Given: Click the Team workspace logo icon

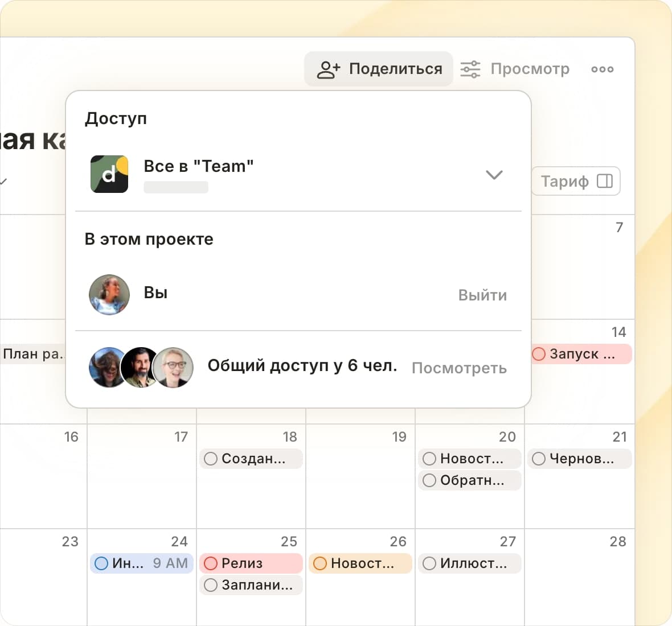Looking at the screenshot, I should 109,174.
